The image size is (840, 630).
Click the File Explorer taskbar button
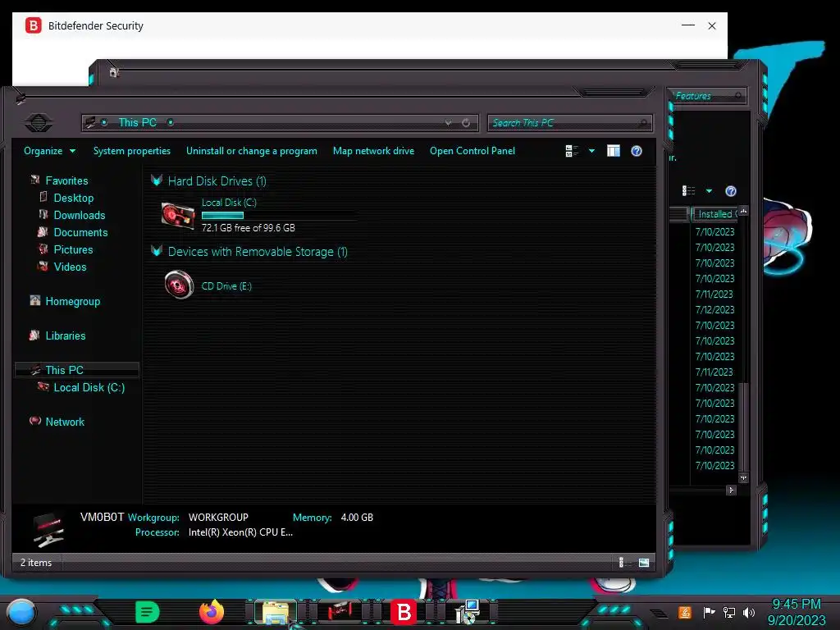(x=276, y=612)
